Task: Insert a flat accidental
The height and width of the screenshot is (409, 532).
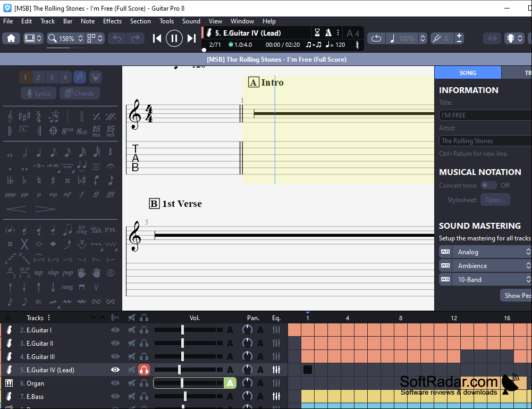Action: pos(24,180)
